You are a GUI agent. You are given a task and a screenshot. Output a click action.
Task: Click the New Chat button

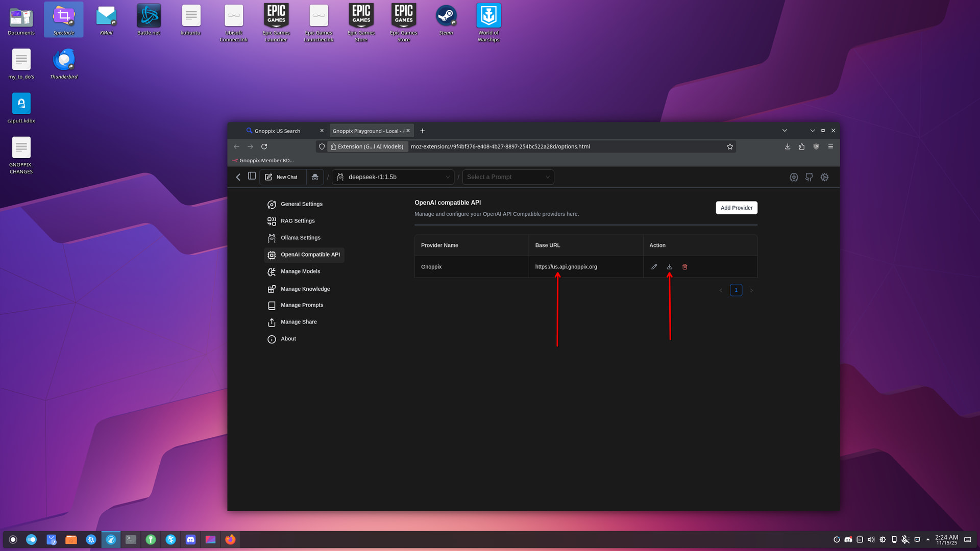pyautogui.click(x=282, y=177)
